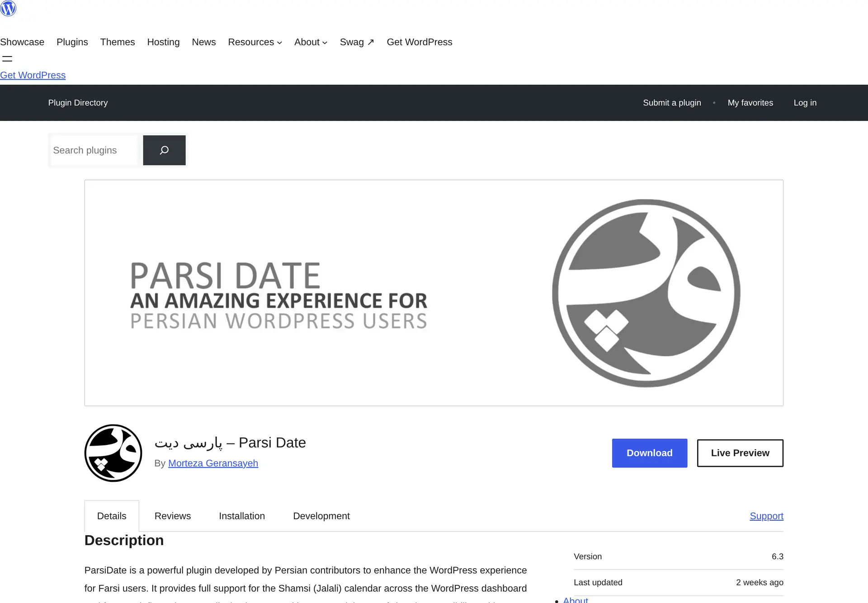
Task: Click the Last updated value 2 weeks ago
Action: pyautogui.click(x=759, y=583)
